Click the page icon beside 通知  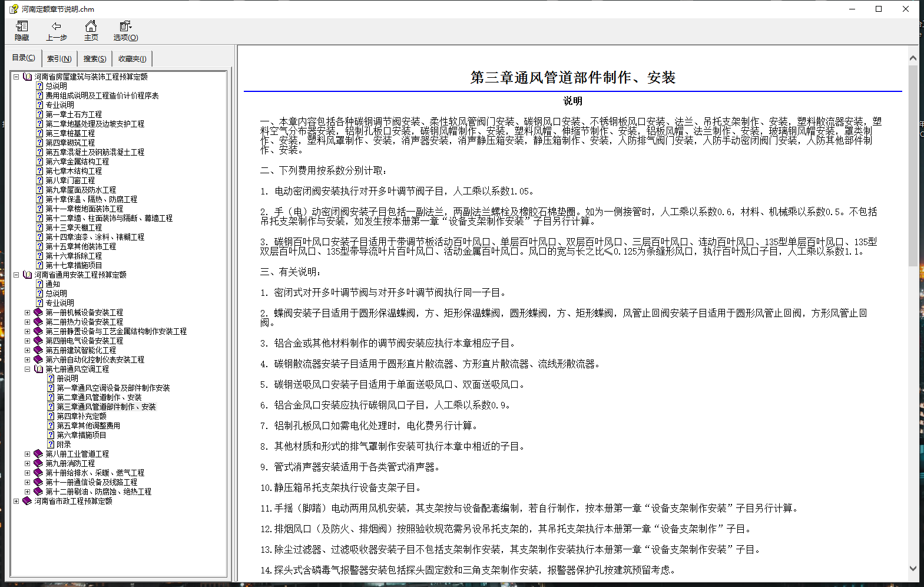click(39, 284)
